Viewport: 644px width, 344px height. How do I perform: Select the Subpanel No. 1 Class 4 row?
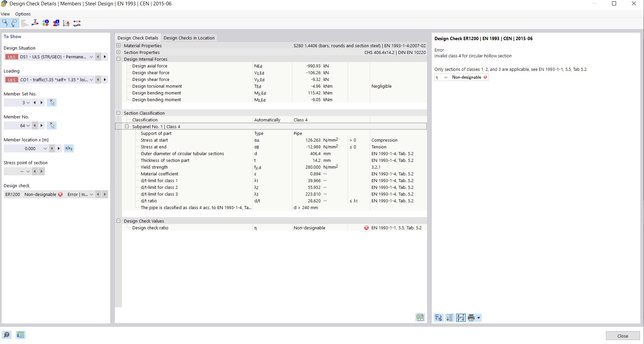[156, 126]
